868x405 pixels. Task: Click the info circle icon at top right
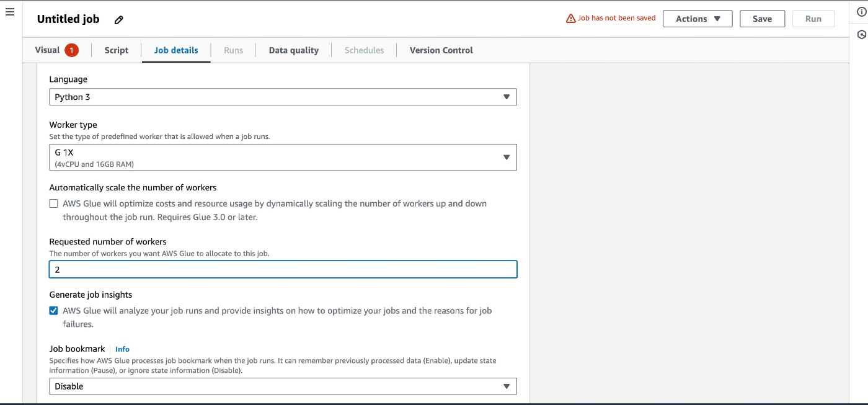click(x=861, y=12)
